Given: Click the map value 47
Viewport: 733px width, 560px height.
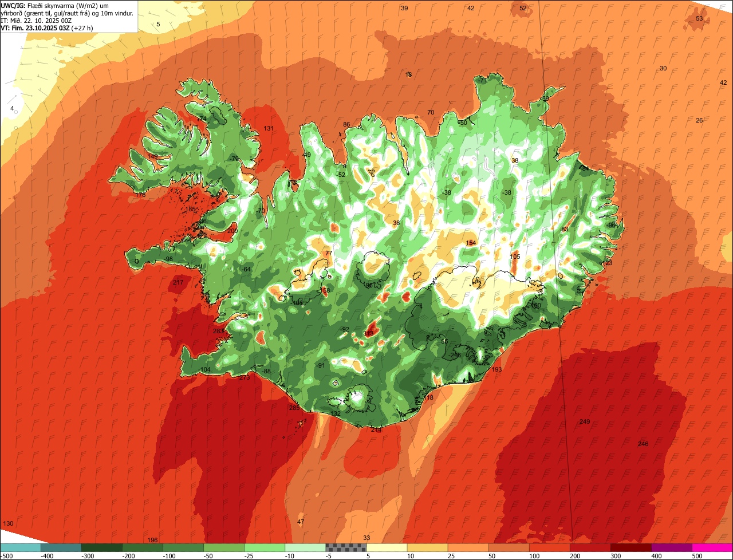Looking at the screenshot, I should [301, 522].
